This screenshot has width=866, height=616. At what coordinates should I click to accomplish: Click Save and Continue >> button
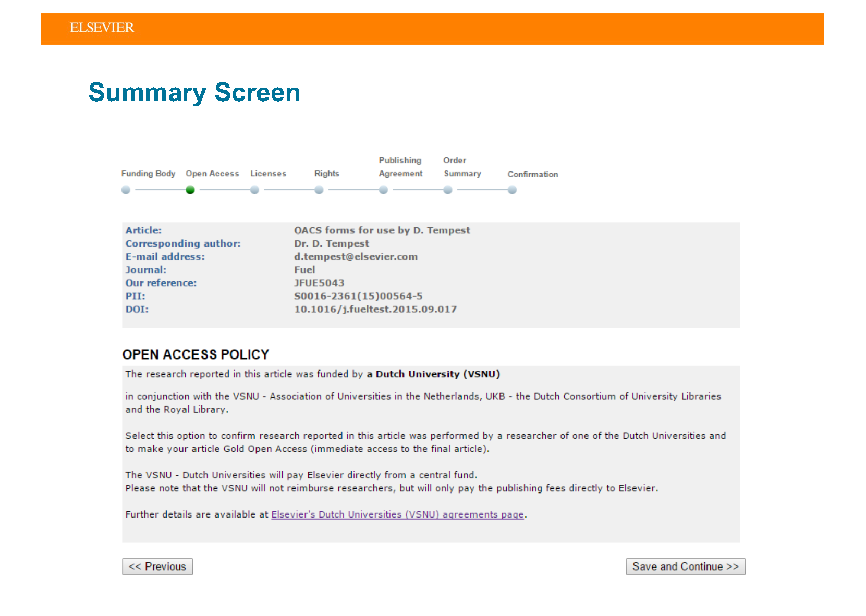click(685, 566)
